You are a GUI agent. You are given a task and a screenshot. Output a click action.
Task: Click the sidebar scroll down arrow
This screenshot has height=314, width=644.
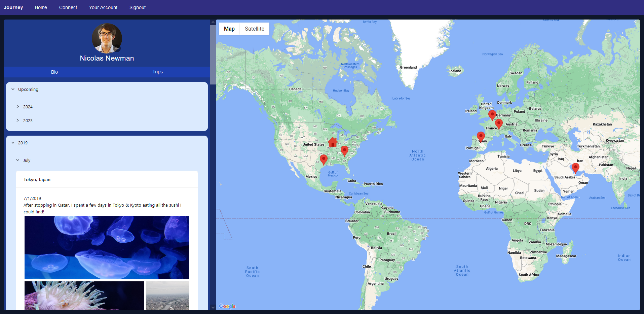(213, 307)
